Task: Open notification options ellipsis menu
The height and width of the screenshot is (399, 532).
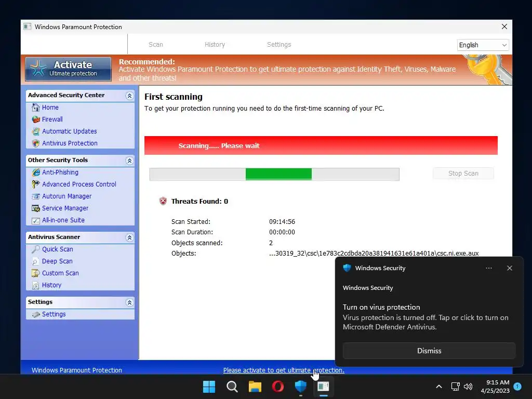Action: pyautogui.click(x=489, y=268)
